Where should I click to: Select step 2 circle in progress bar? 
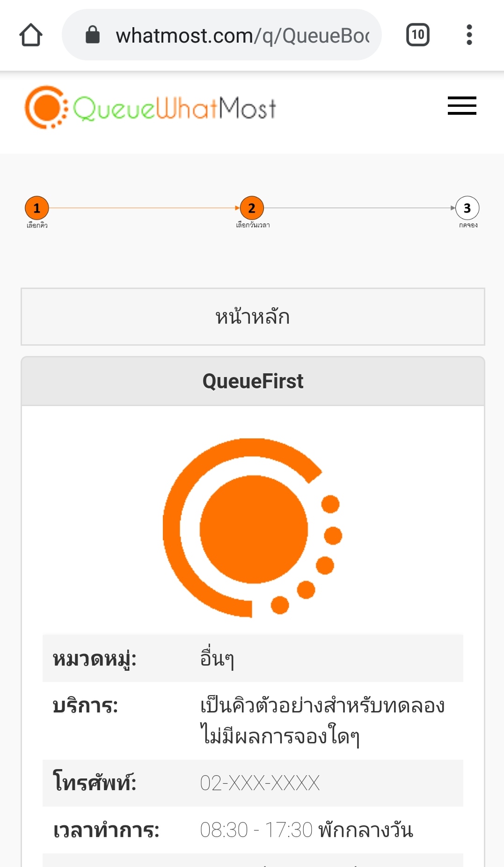pos(252,208)
